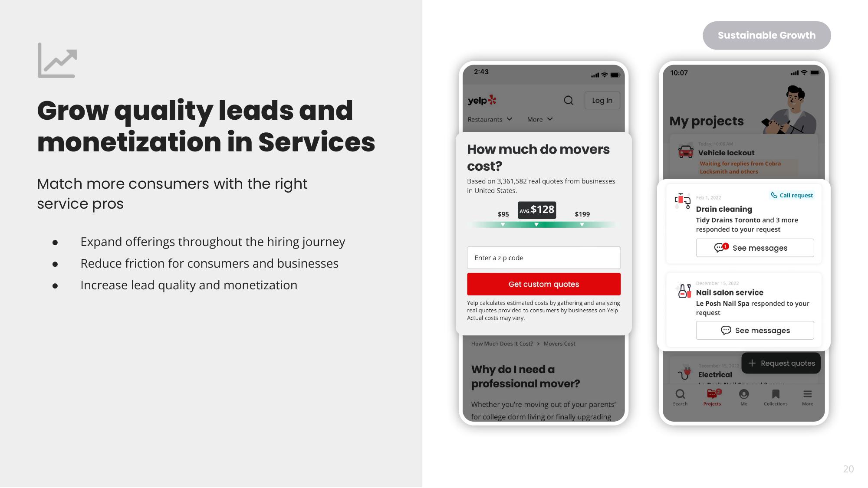Click the Log In button
Viewport: 868px width, 488px height.
602,100
